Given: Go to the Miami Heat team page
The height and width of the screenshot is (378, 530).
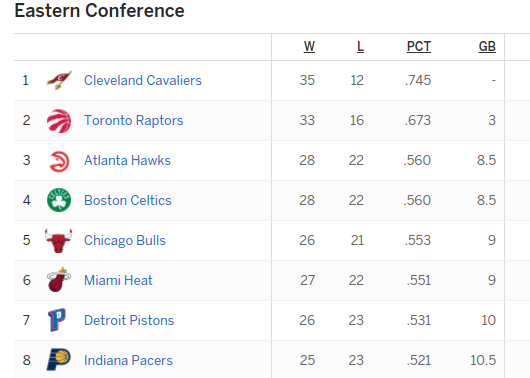Looking at the screenshot, I should click(x=118, y=280).
